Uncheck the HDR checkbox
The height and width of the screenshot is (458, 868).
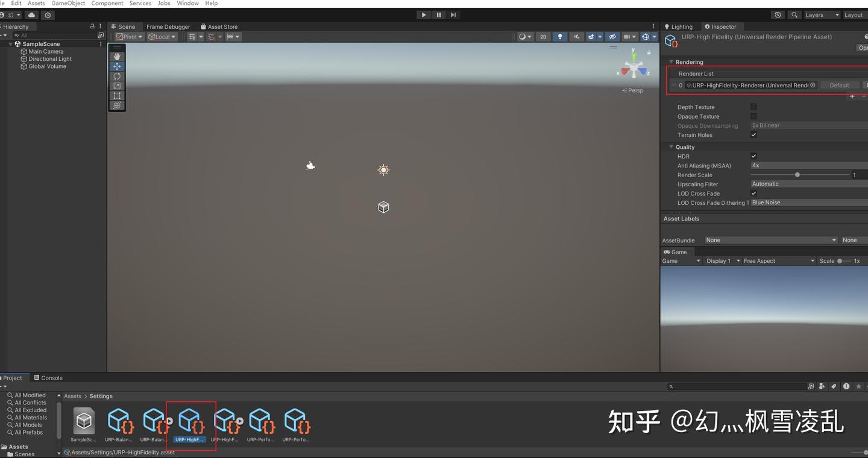pyautogui.click(x=753, y=156)
